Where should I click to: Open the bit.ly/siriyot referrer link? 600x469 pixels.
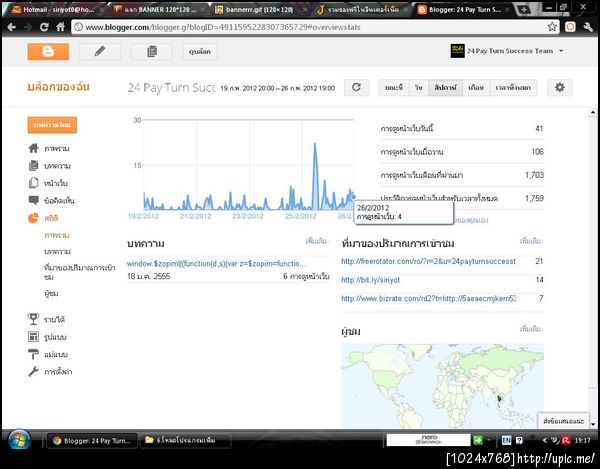(x=370, y=280)
